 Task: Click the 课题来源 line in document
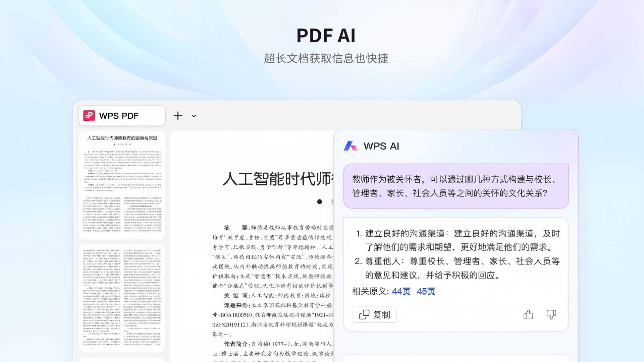[278, 305]
